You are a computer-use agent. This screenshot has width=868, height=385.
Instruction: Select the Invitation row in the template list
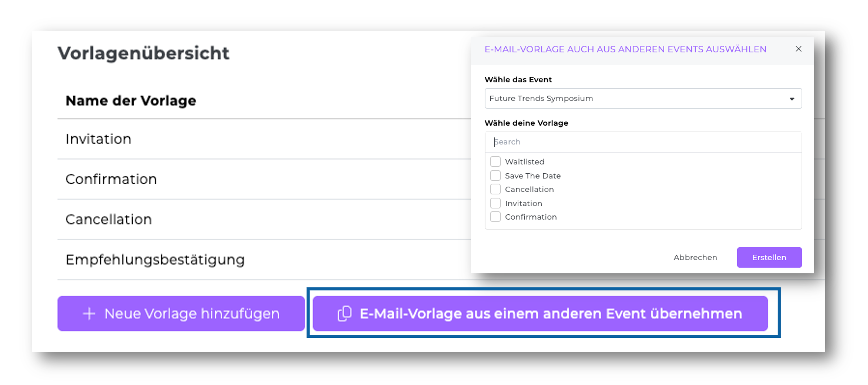tap(523, 203)
